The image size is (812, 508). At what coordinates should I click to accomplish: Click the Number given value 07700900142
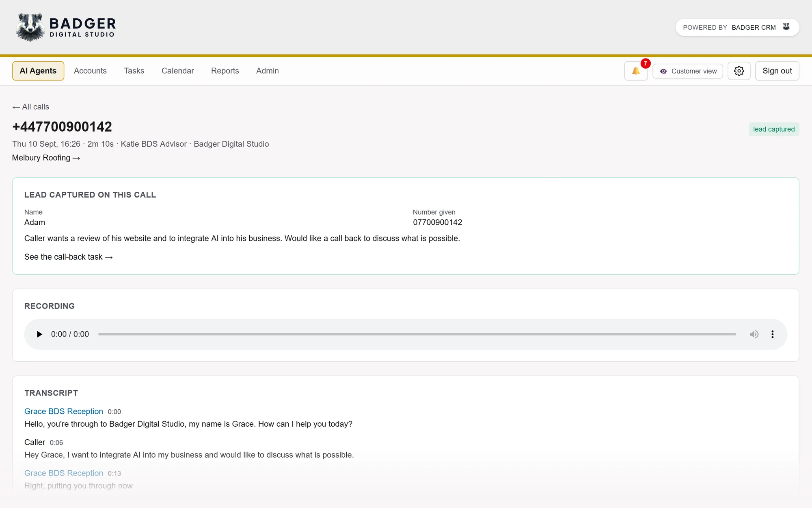tap(437, 222)
